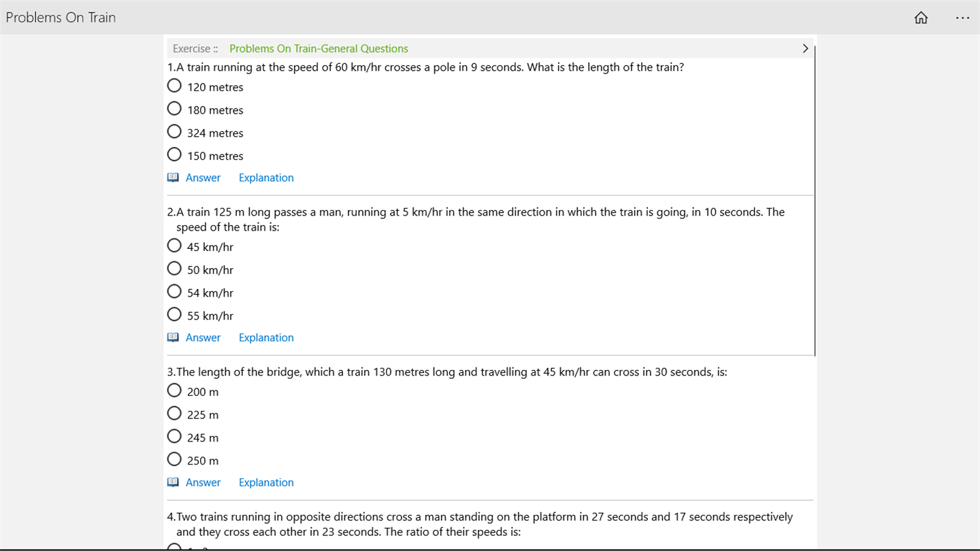Select the 245 m answer option
The width and height of the screenshot is (980, 551).
click(174, 436)
